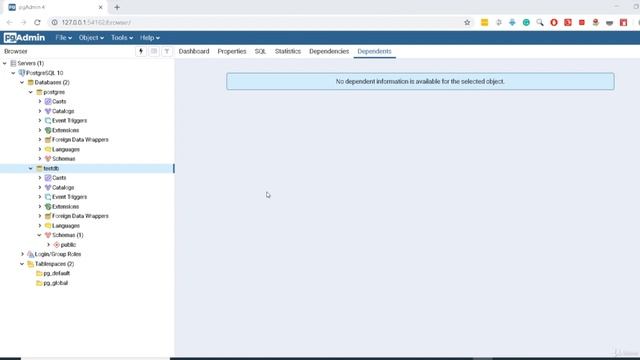Image resolution: width=640 pixels, height=360 pixels.
Task: Expand Login/Group Roles node
Action: click(22, 254)
